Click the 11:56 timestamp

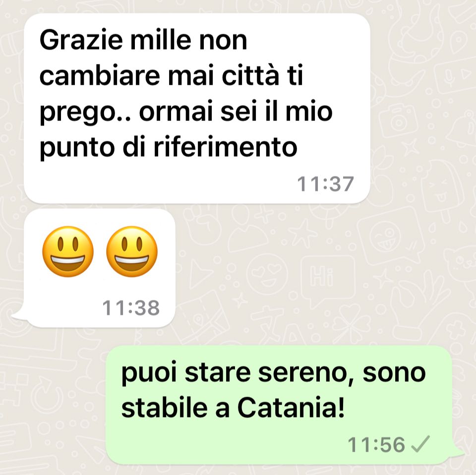tap(376, 445)
